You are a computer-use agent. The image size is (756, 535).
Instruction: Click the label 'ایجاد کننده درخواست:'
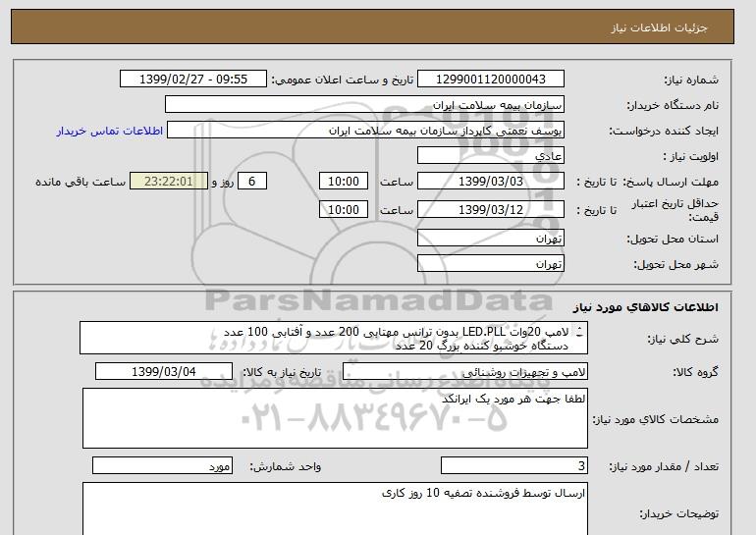664,131
